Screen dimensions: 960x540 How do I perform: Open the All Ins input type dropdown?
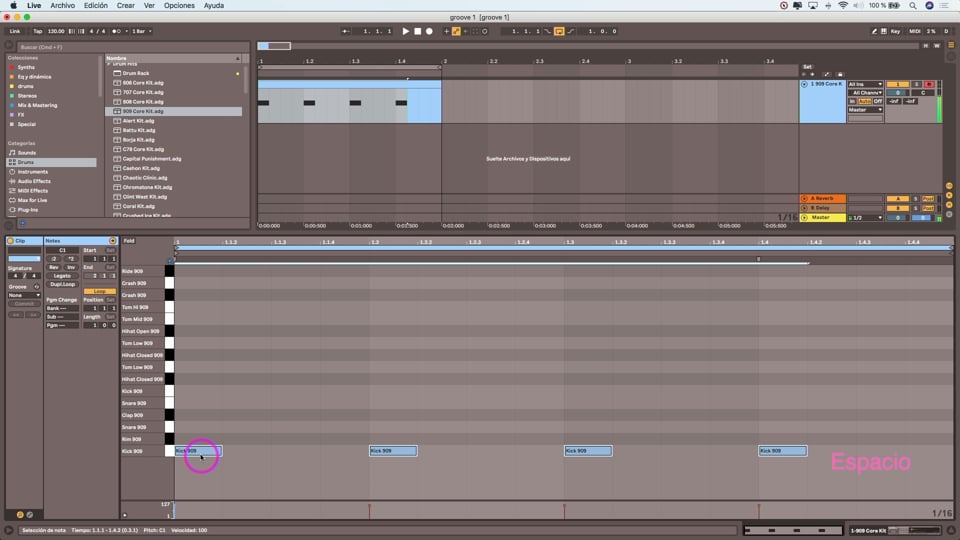pyautogui.click(x=865, y=84)
